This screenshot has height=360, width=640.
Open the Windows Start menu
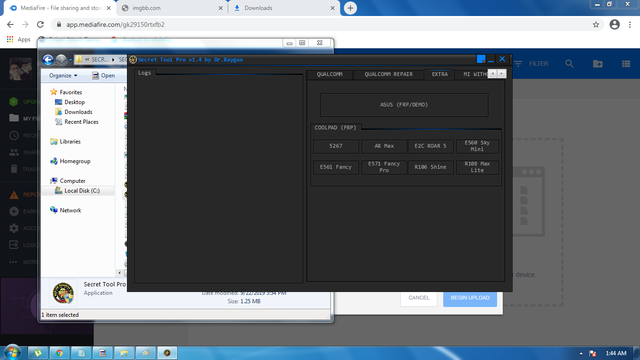pyautogui.click(x=12, y=352)
